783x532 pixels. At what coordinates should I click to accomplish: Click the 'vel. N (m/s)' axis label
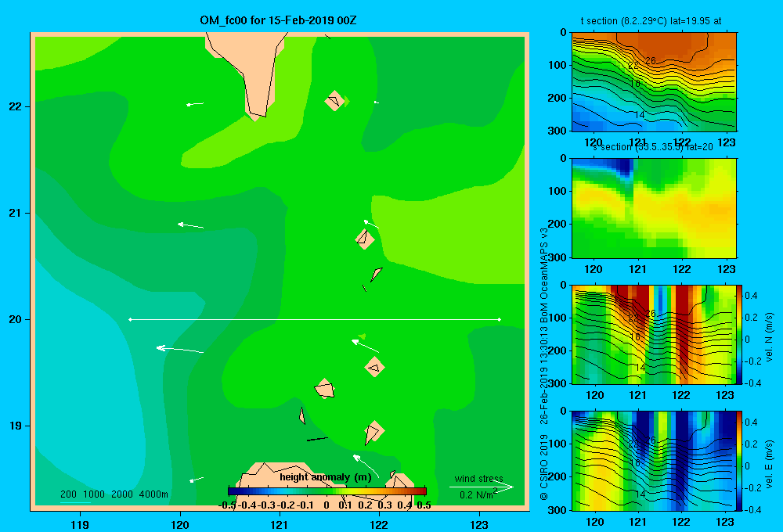(769, 337)
